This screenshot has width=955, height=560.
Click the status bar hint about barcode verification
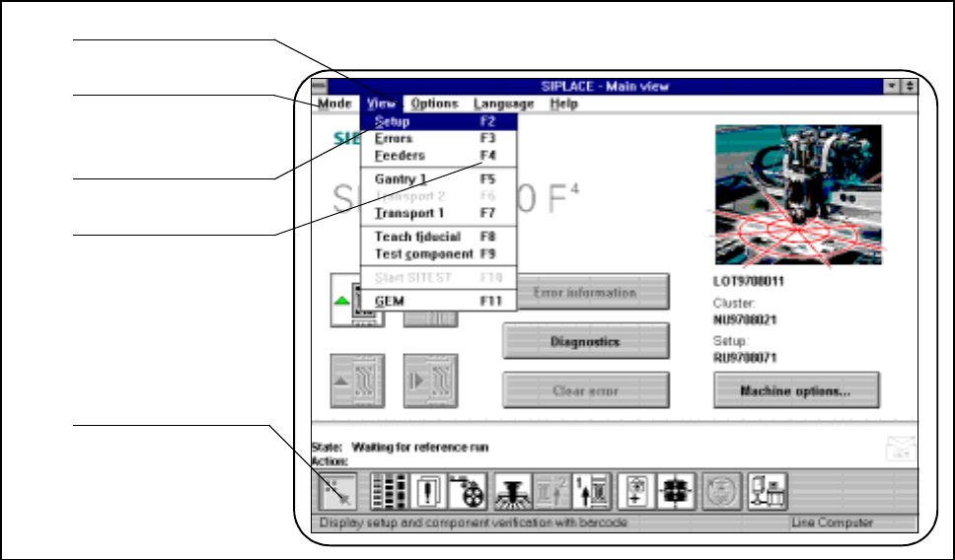[474, 523]
